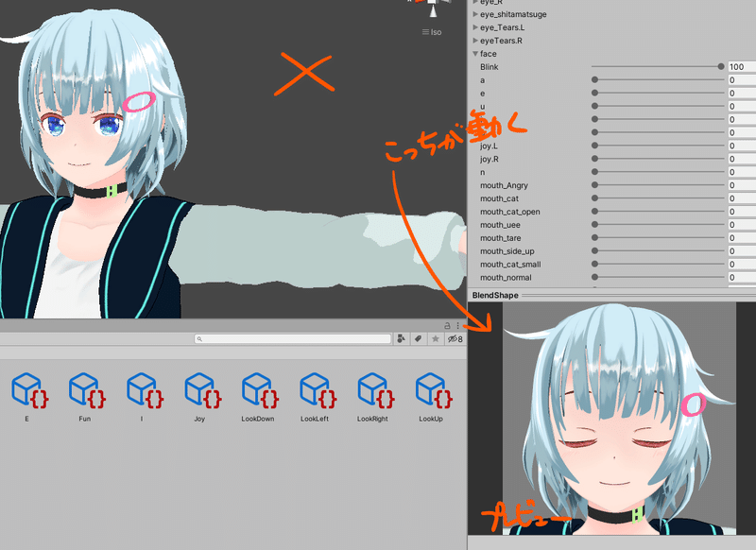Viewport: 756px width, 550px height.
Task: Click the 'n' blendshape slider
Action: [x=658, y=172]
